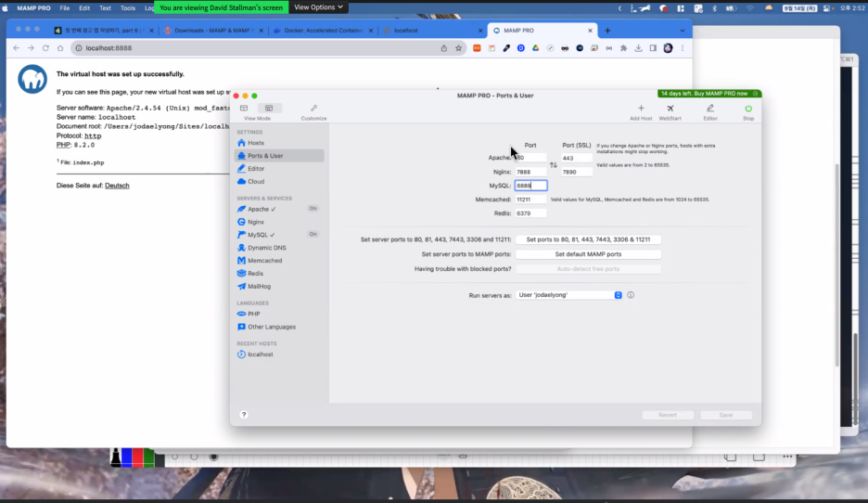Click Apache SSL port field 443
The height and width of the screenshot is (503, 868).
point(576,158)
